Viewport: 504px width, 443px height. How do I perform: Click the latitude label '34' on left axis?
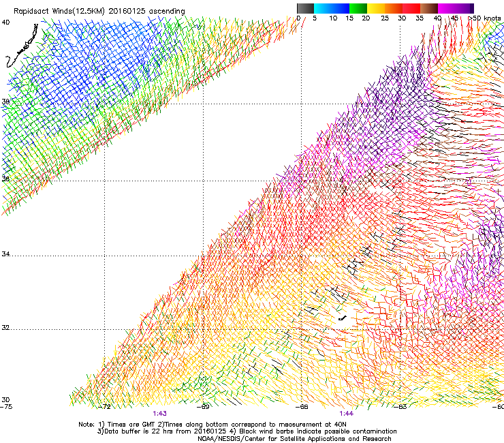(5, 254)
